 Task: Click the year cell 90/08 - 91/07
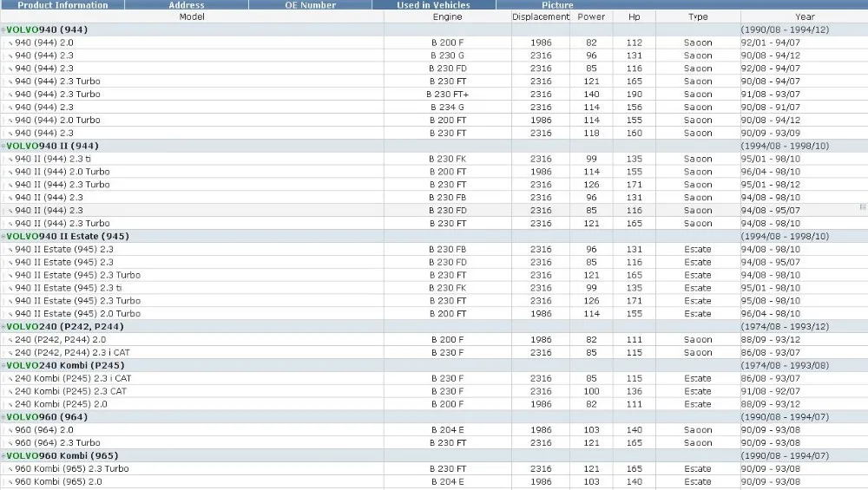(771, 108)
